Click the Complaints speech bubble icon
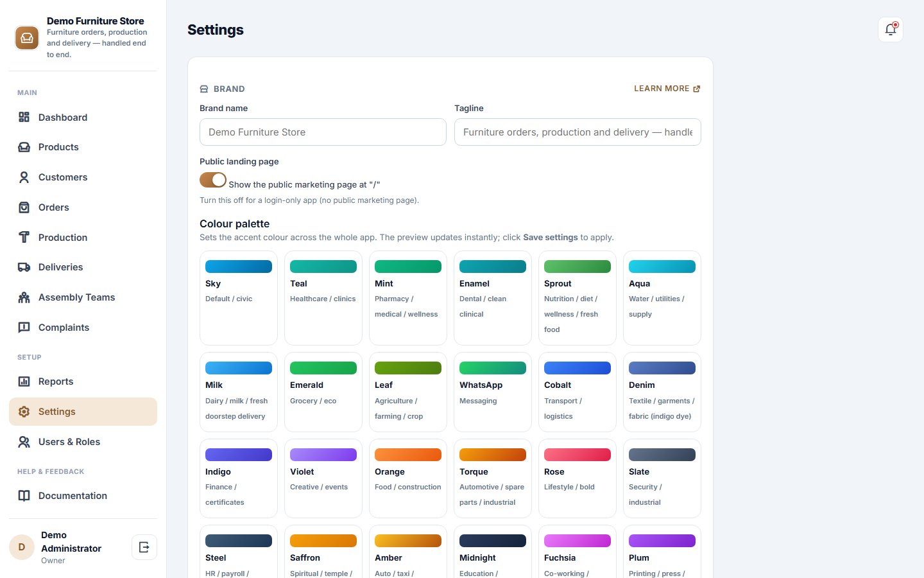The height and width of the screenshot is (578, 924). point(24,328)
